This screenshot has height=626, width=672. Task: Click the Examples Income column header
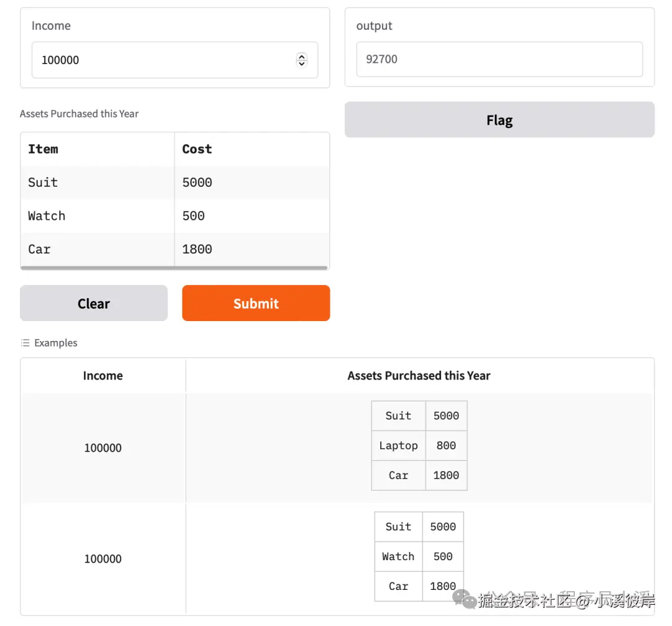(103, 376)
